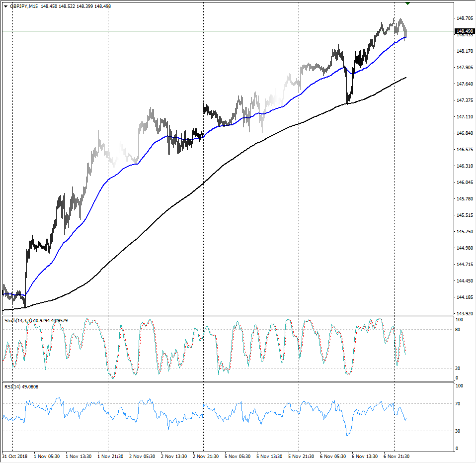Image resolution: width=476 pixels, height=463 pixels.
Task: Click the 148.705 price scale label
Action: (464, 18)
